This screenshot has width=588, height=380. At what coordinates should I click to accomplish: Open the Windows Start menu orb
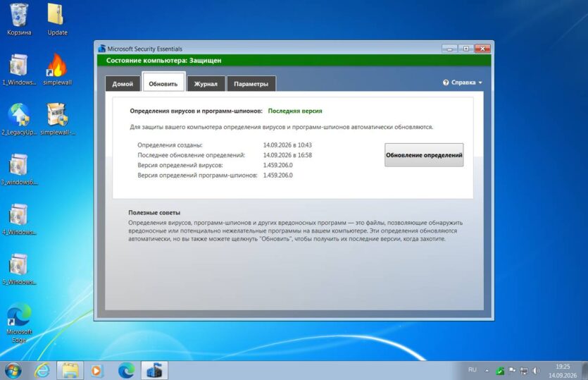[13, 371]
